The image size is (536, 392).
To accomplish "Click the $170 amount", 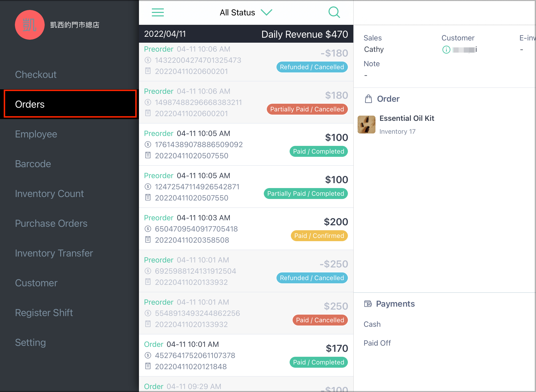I will coord(337,348).
